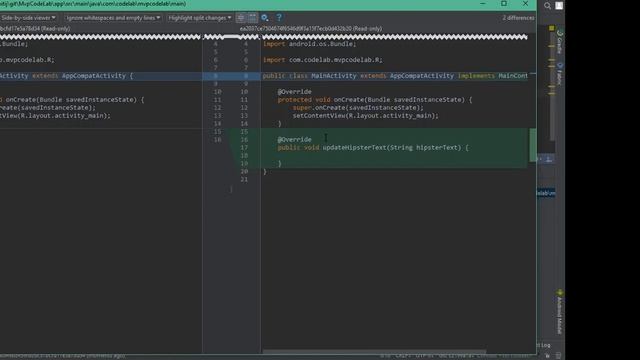
Task: Click the protected void onCreate line
Action: (x=375, y=100)
